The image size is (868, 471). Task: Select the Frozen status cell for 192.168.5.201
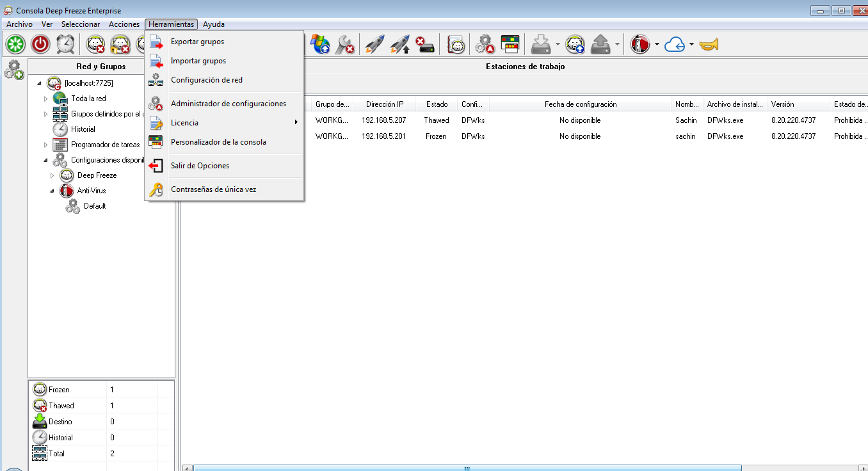437,136
